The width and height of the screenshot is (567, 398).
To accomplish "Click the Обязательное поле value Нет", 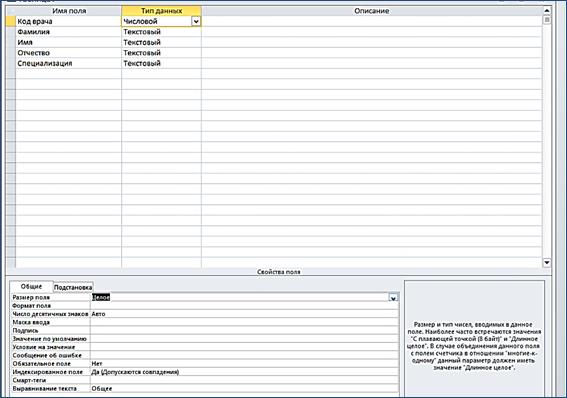I will [244, 364].
